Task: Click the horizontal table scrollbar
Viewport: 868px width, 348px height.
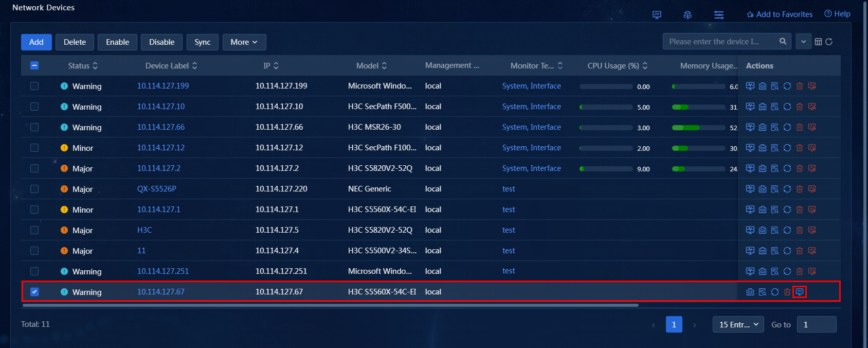Action: (331, 305)
